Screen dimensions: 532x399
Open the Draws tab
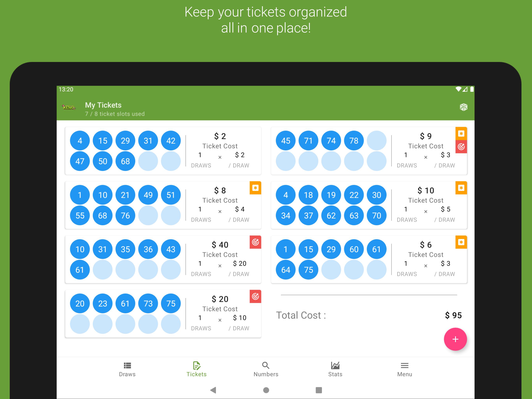pyautogui.click(x=127, y=369)
